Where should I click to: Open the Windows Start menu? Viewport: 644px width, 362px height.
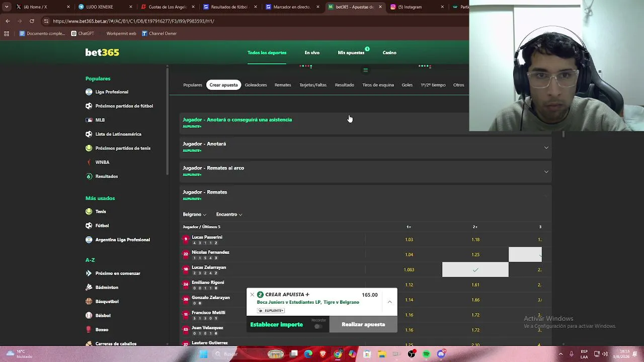click(203, 354)
